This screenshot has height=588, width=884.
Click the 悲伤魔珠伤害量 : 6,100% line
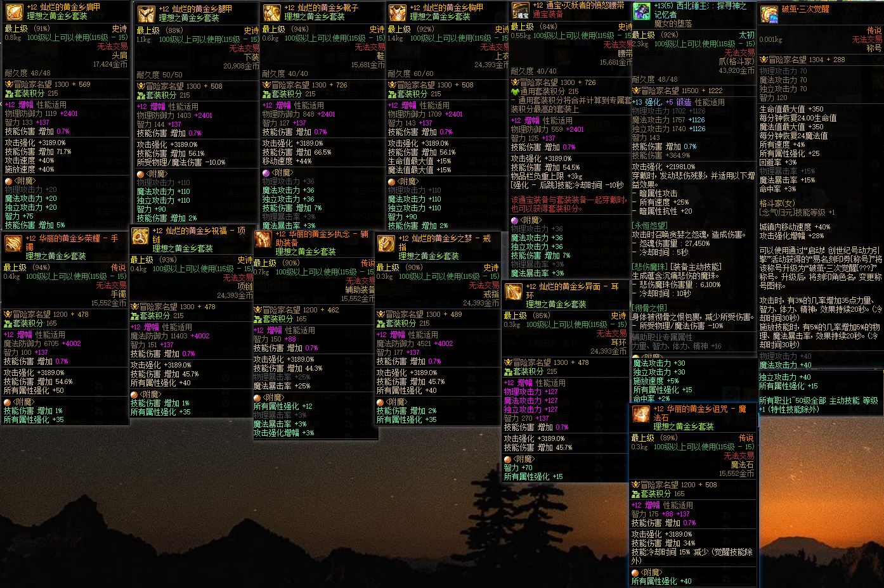pos(676,285)
